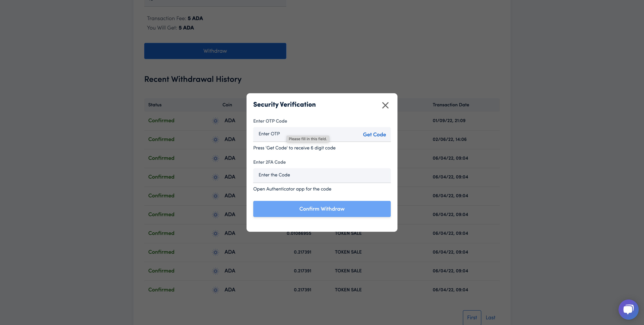Click the Security Verification title
The image size is (644, 325).
pos(284,104)
